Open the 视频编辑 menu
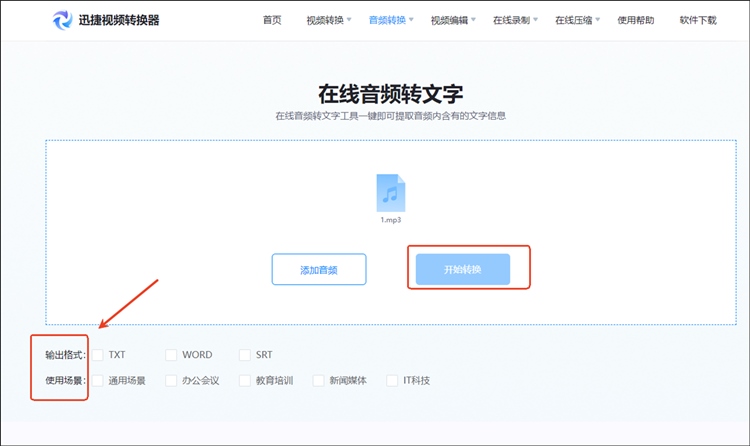This screenshot has width=750, height=446. (449, 20)
